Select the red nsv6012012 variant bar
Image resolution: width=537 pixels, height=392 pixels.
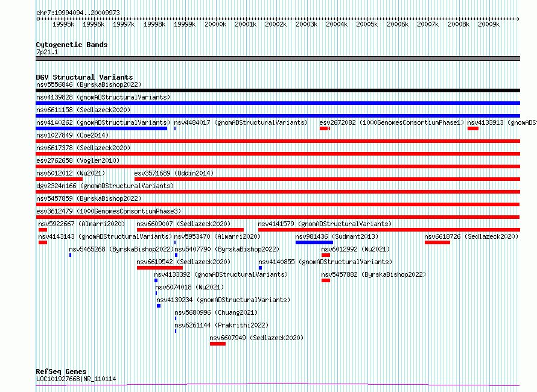click(x=59, y=179)
